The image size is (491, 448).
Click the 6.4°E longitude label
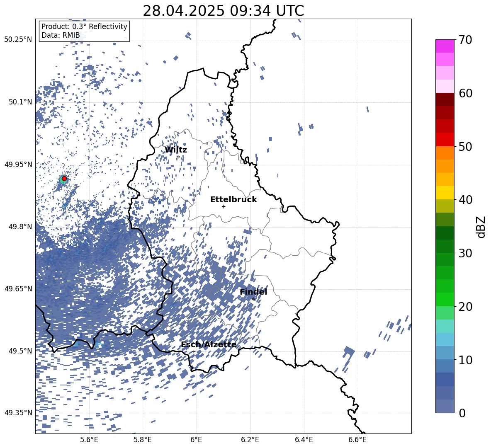point(304,440)
